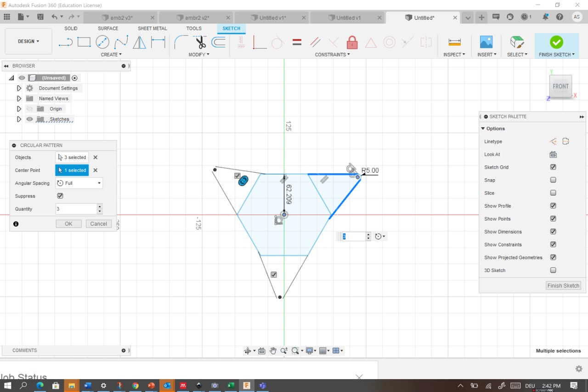Switch to the SOLID tab
The height and width of the screenshot is (392, 588).
[71, 28]
